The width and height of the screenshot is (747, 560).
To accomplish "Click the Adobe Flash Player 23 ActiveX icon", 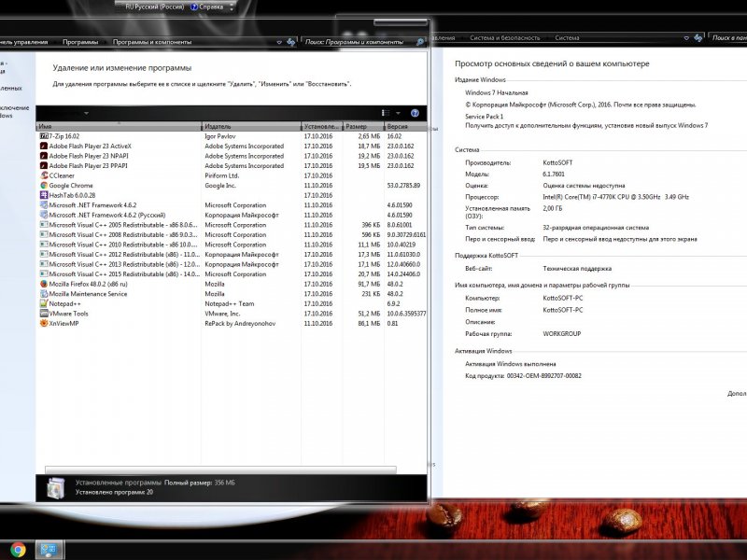I will click(x=44, y=147).
